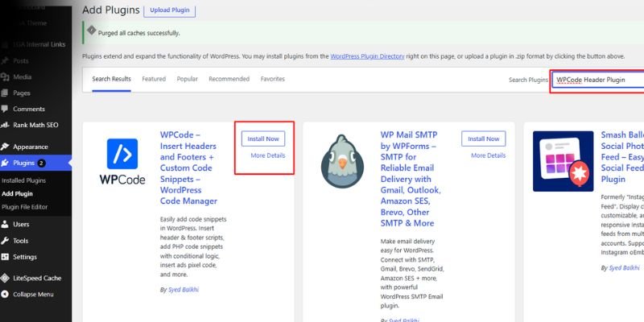The image size is (644, 322).
Task: Click the Users person icon
Action: [5, 225]
